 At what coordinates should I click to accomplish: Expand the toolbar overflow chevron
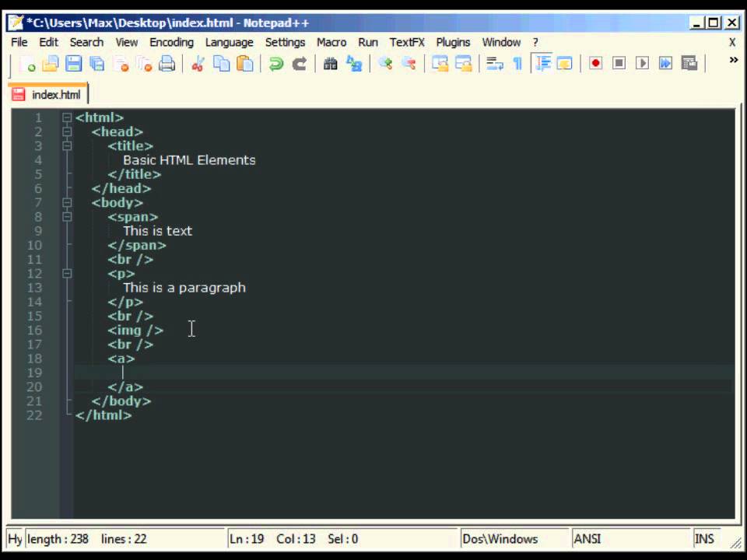coord(734,61)
